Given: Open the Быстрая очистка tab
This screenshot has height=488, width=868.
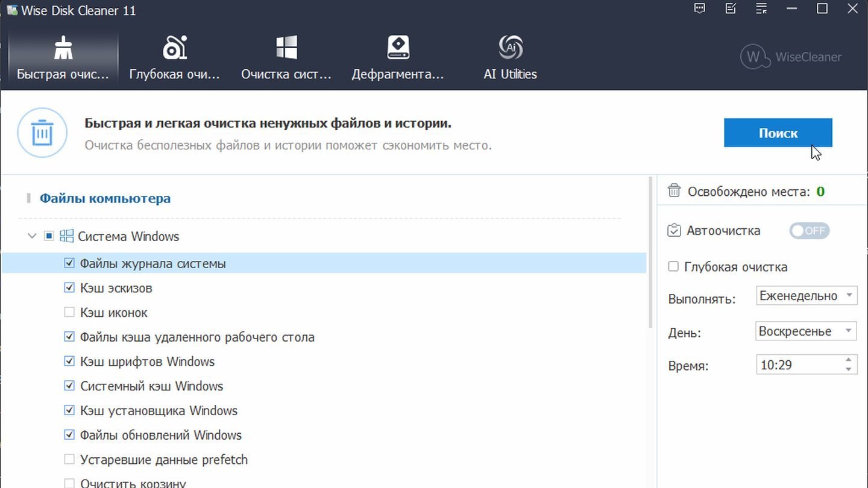Looking at the screenshot, I should 63,57.
